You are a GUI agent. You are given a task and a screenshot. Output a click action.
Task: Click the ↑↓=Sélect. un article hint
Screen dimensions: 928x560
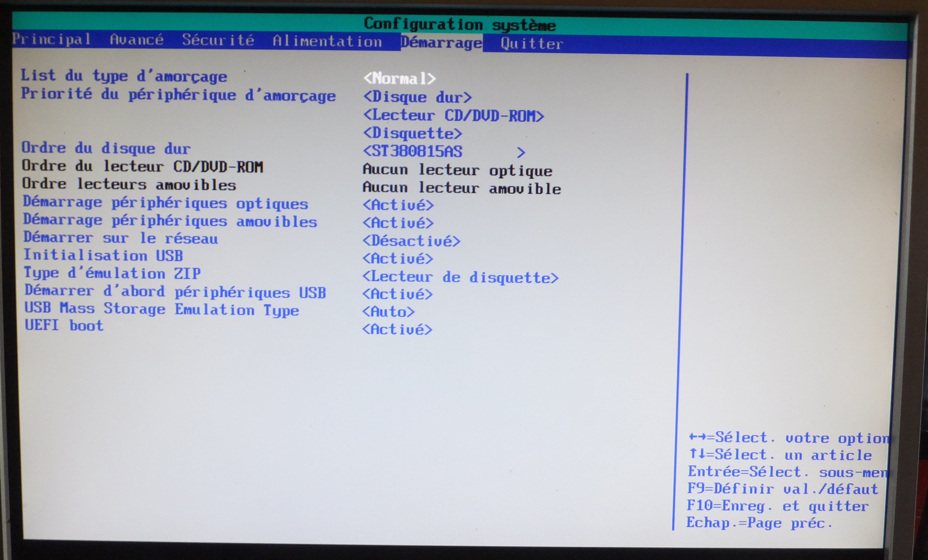[780, 455]
